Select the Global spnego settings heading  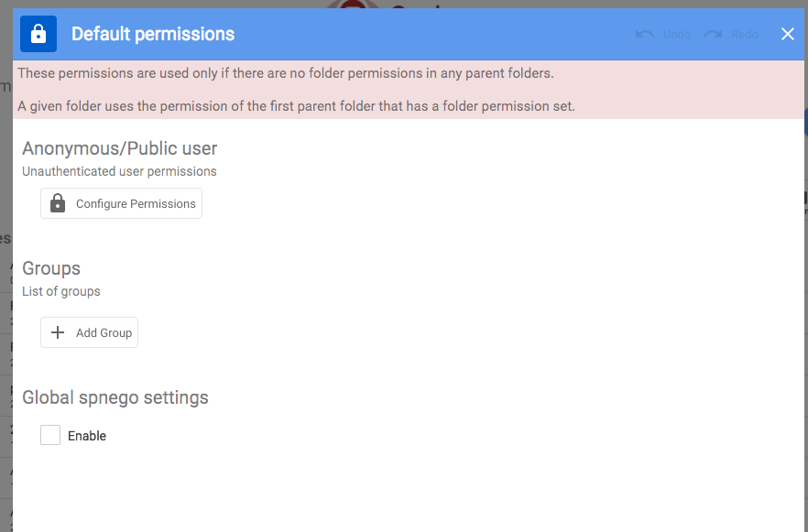click(x=115, y=397)
